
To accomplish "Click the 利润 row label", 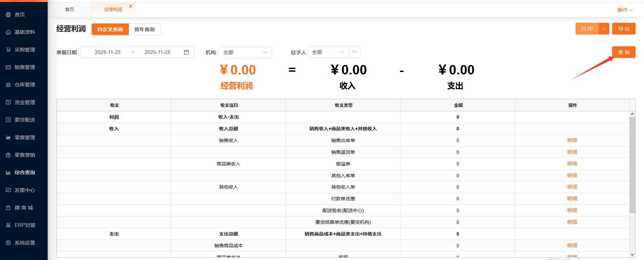I will pos(114,117).
